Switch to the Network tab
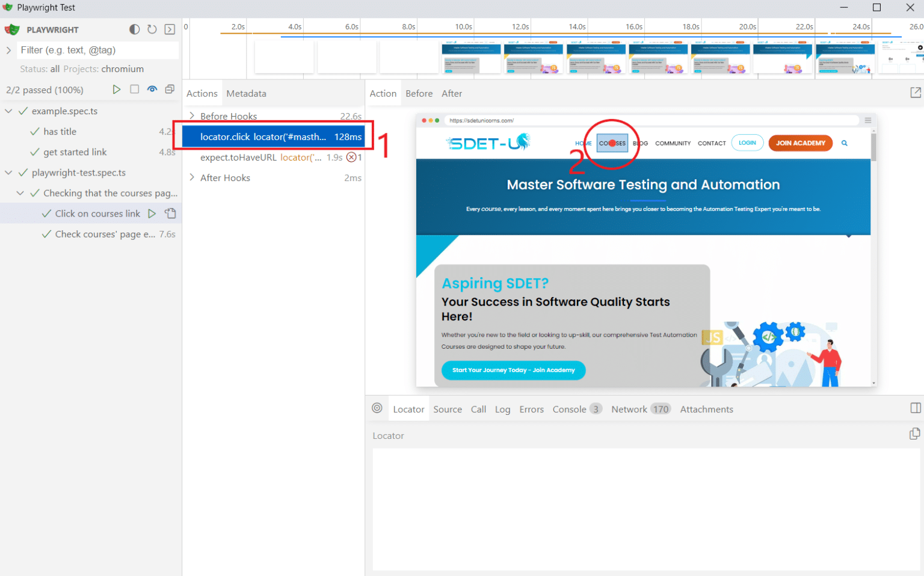Image resolution: width=924 pixels, height=576 pixels. click(629, 409)
